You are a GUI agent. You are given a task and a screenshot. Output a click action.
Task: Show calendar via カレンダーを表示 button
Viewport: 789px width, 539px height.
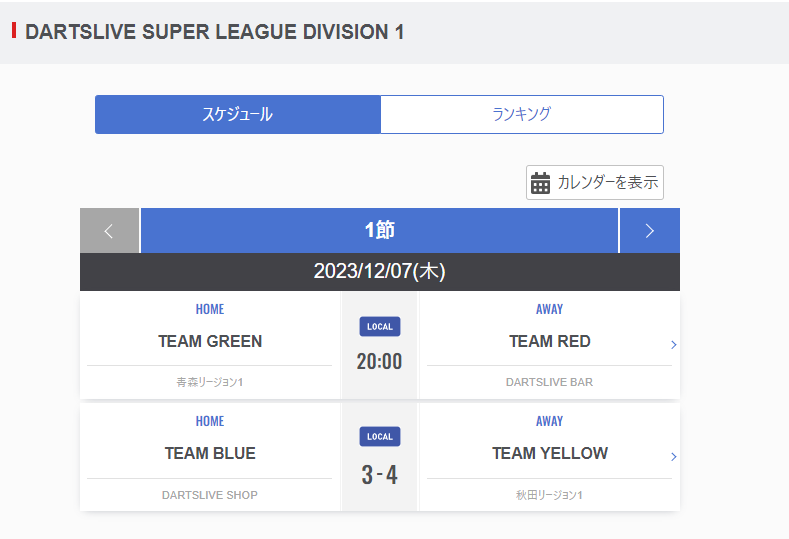[x=595, y=183]
